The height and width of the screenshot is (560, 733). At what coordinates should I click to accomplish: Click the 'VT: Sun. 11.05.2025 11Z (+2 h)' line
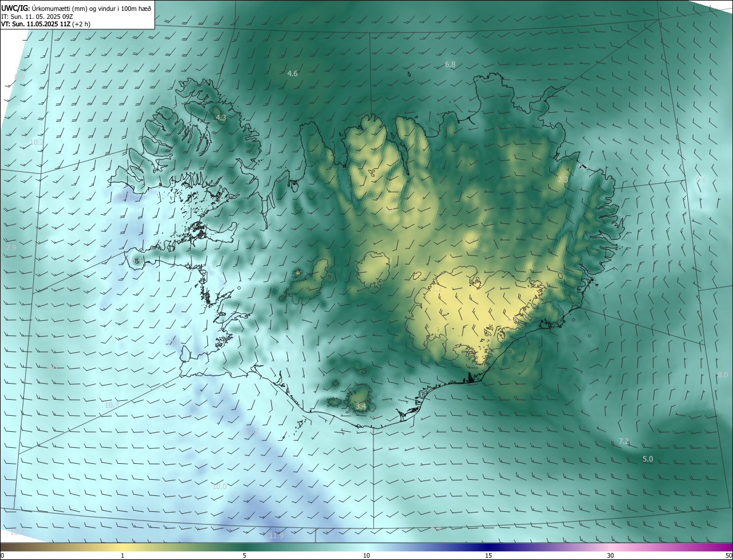[46, 24]
